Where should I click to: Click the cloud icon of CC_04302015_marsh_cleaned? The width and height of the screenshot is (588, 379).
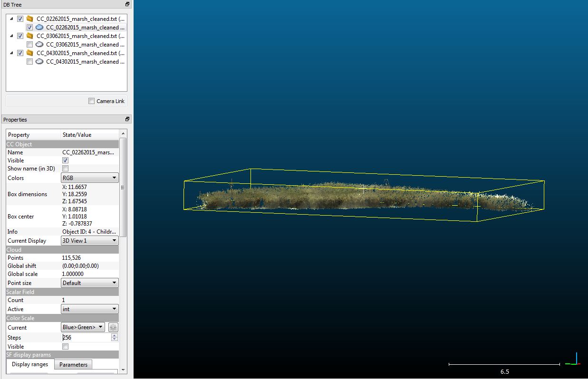pyautogui.click(x=39, y=61)
